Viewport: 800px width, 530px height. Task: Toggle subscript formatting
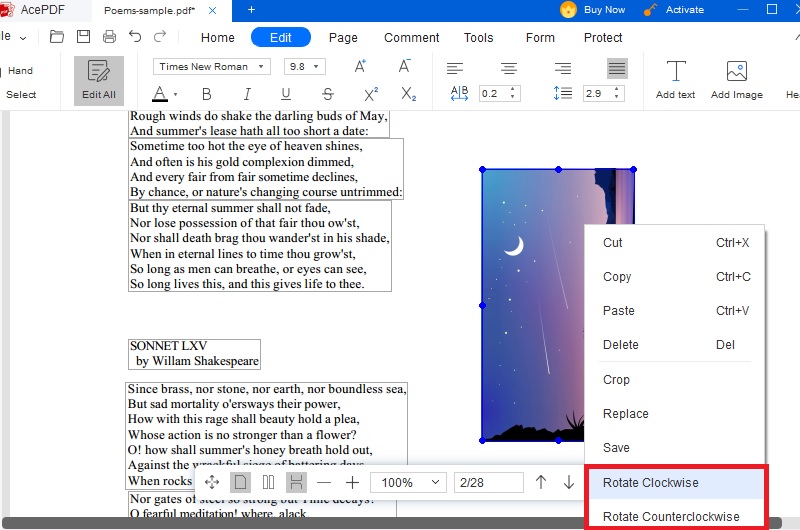(x=409, y=94)
